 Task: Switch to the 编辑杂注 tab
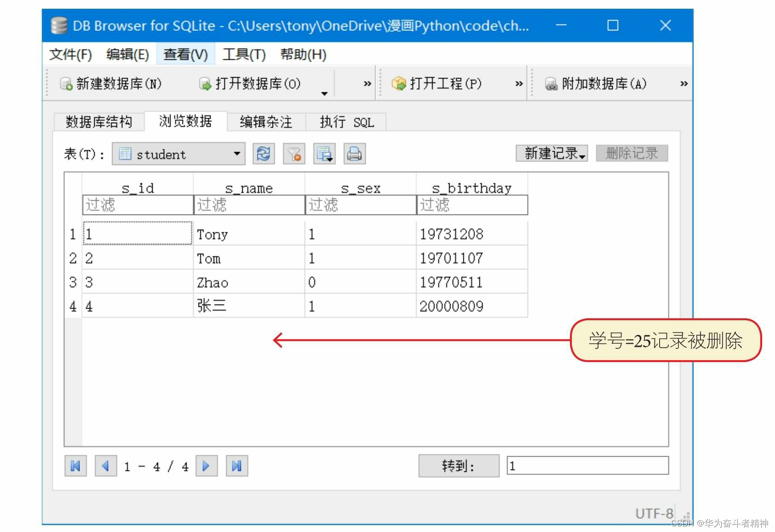[x=266, y=122]
